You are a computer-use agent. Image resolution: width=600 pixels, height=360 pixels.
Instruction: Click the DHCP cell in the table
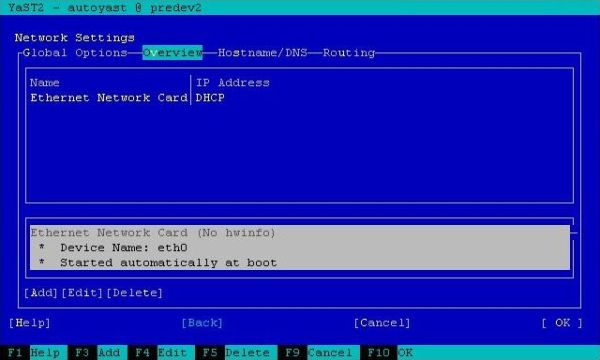click(210, 98)
